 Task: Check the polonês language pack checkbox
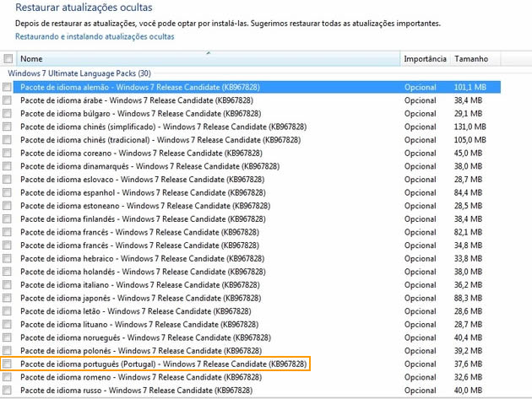[x=7, y=351]
